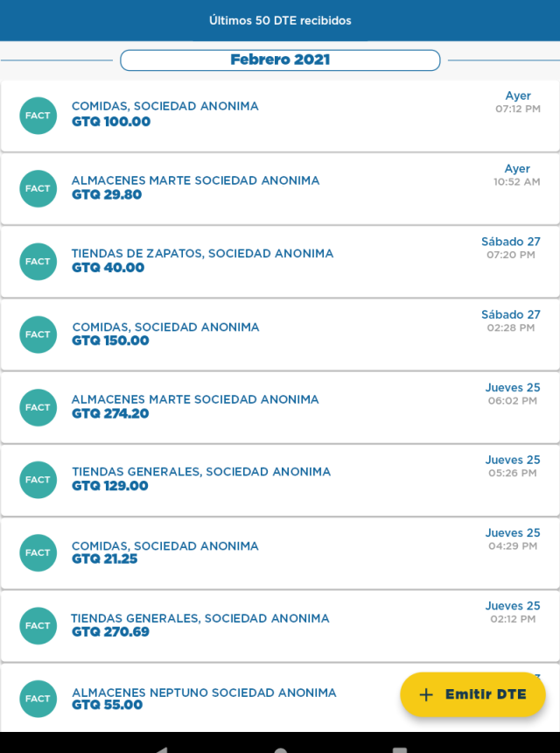Image resolution: width=560 pixels, height=753 pixels.
Task: Open TIENDAS GENERALES invoice GTQ 129.00
Action: (x=280, y=480)
